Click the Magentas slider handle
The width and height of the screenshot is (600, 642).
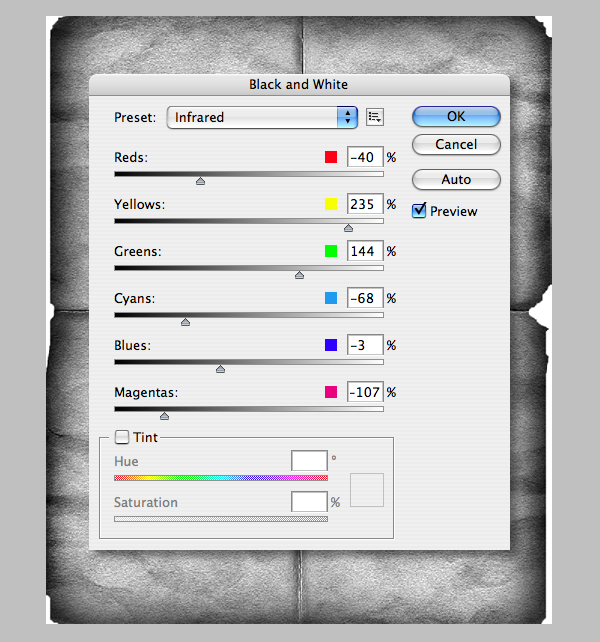pos(164,416)
